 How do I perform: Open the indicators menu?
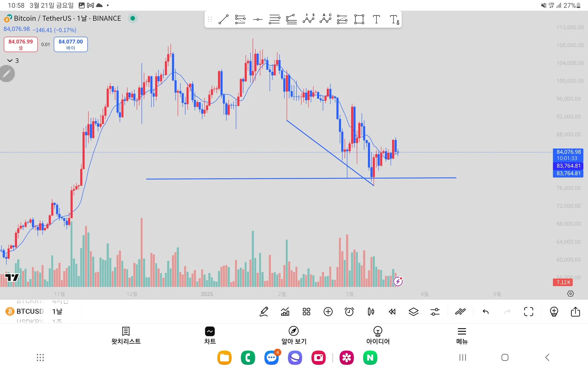pyautogui.click(x=285, y=311)
